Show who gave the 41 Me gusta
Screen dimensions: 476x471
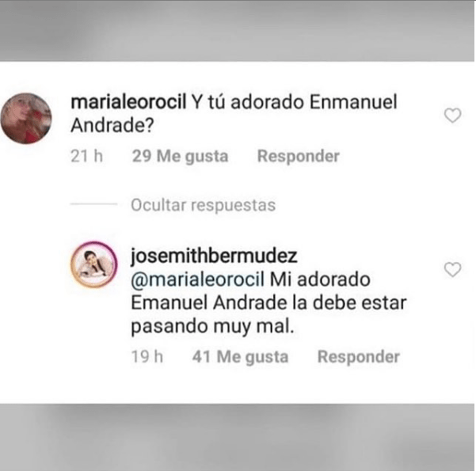[240, 356]
